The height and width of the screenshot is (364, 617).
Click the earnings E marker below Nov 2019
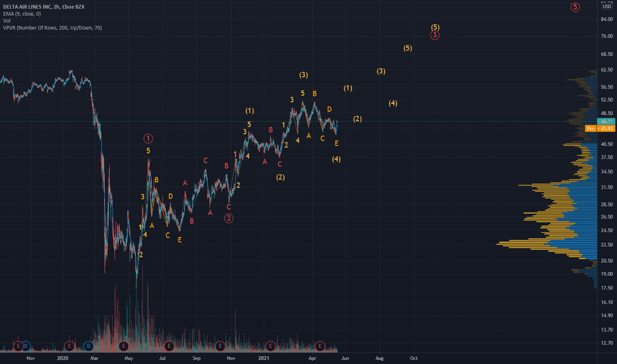click(x=18, y=346)
